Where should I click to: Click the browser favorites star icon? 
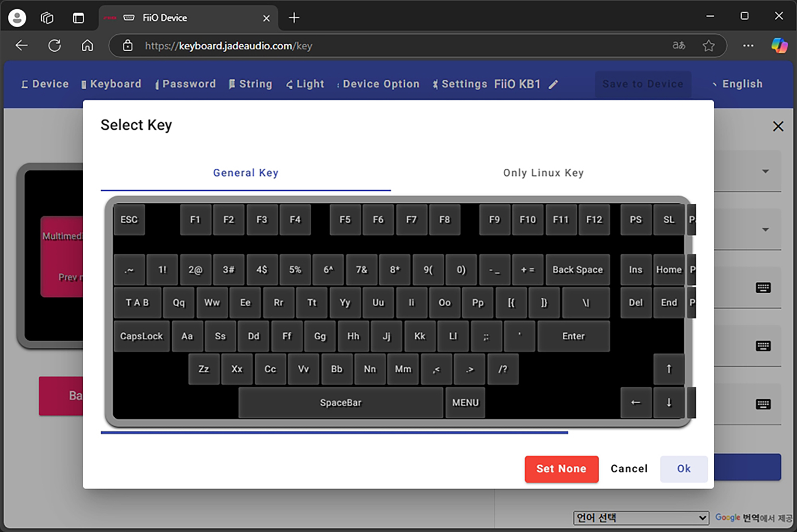[x=709, y=46]
